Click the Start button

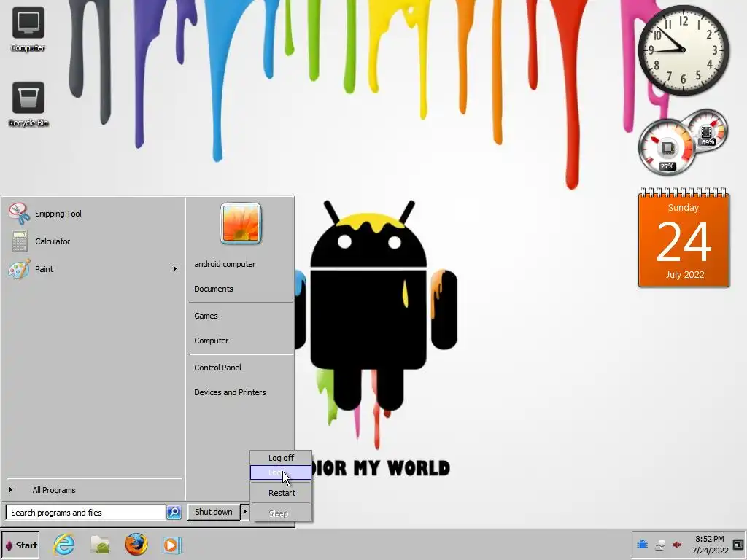point(20,545)
